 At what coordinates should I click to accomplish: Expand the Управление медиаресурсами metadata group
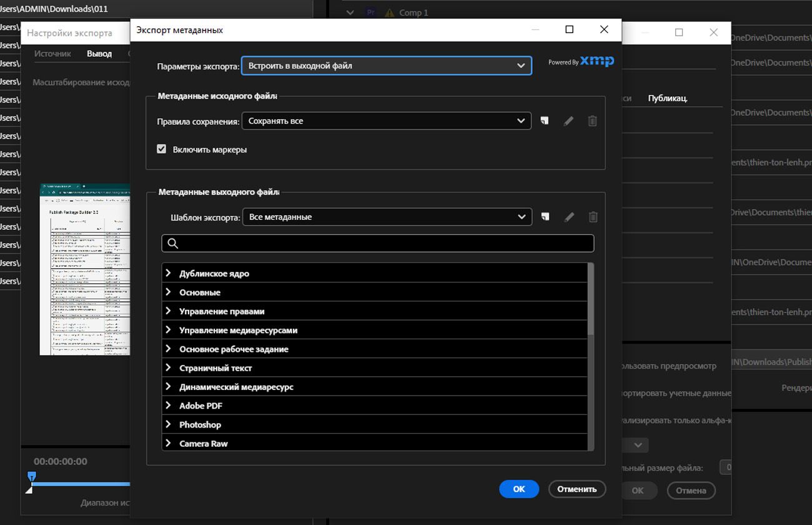point(168,330)
